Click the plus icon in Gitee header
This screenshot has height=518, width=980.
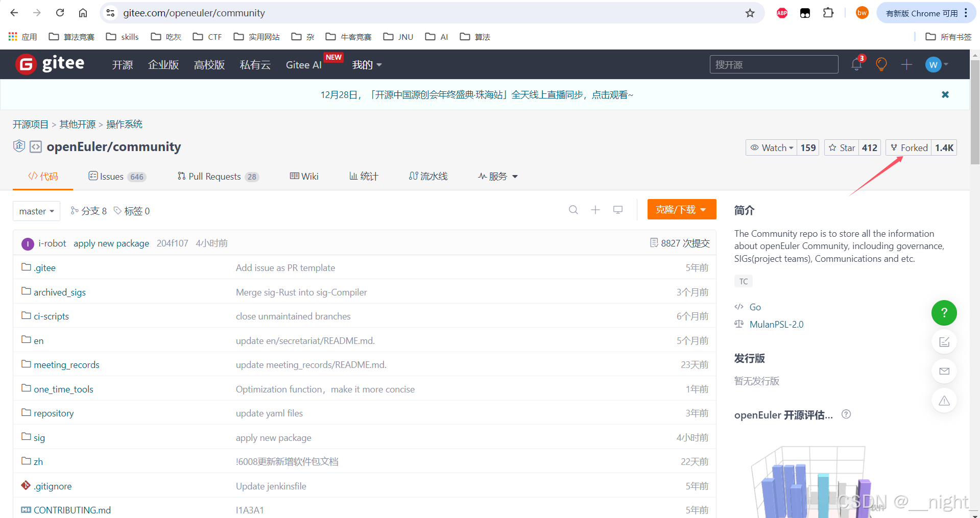[906, 64]
